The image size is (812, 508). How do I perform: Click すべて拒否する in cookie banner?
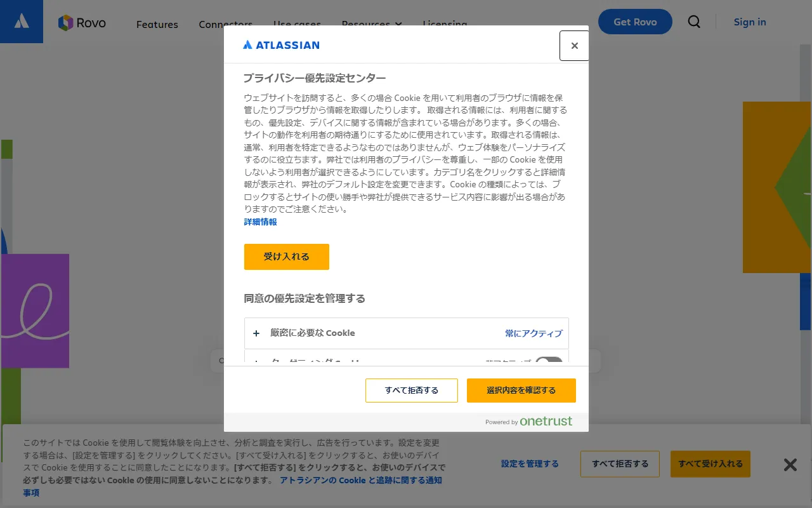click(x=620, y=464)
